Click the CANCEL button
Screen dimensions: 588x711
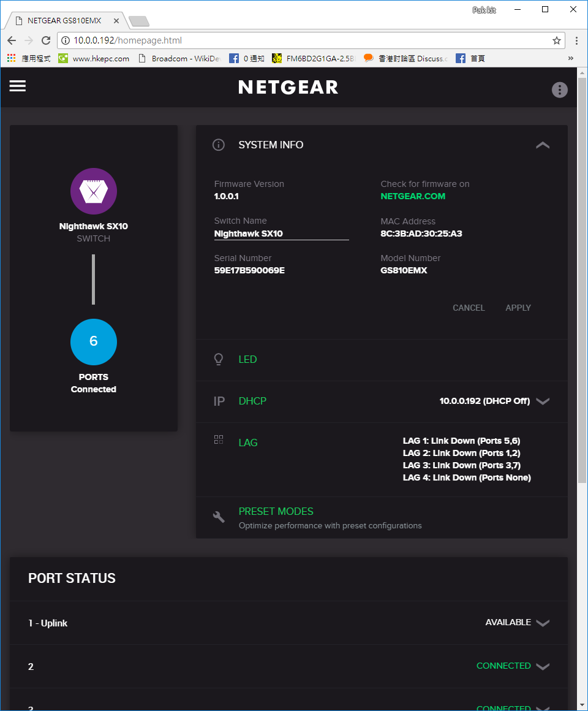(x=469, y=308)
